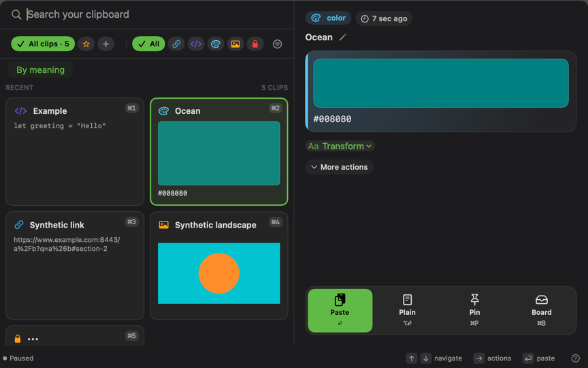
Task: Filter clips by locked secret type
Action: pyautogui.click(x=255, y=44)
